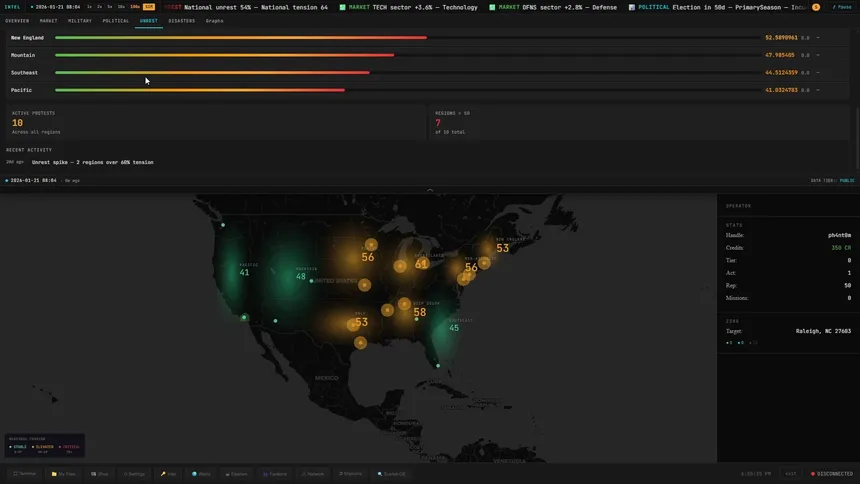Image resolution: width=860 pixels, height=484 pixels.
Task: Click the Southeast tension progress bar
Action: (212, 73)
